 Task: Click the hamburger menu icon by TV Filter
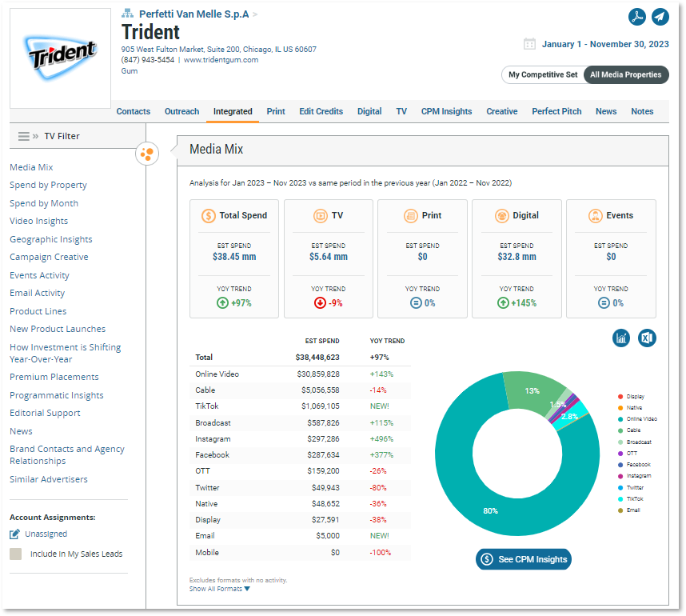click(x=24, y=136)
